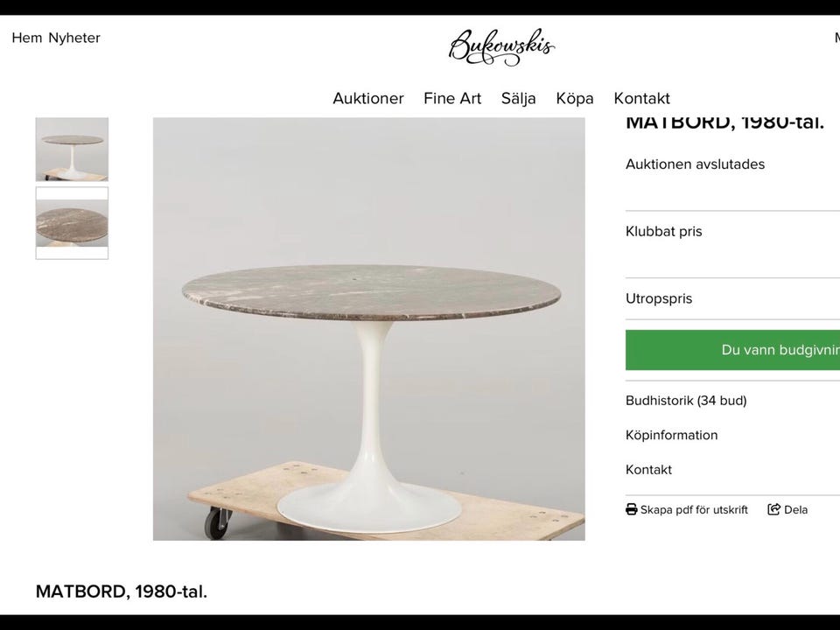Expand the Utropspris section
The image size is (840, 630).
point(659,298)
